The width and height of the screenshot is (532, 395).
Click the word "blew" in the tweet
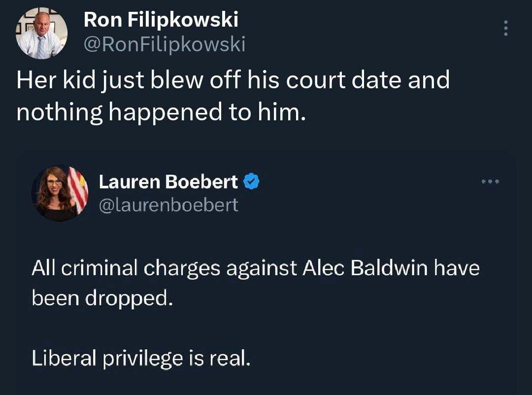pos(181,80)
